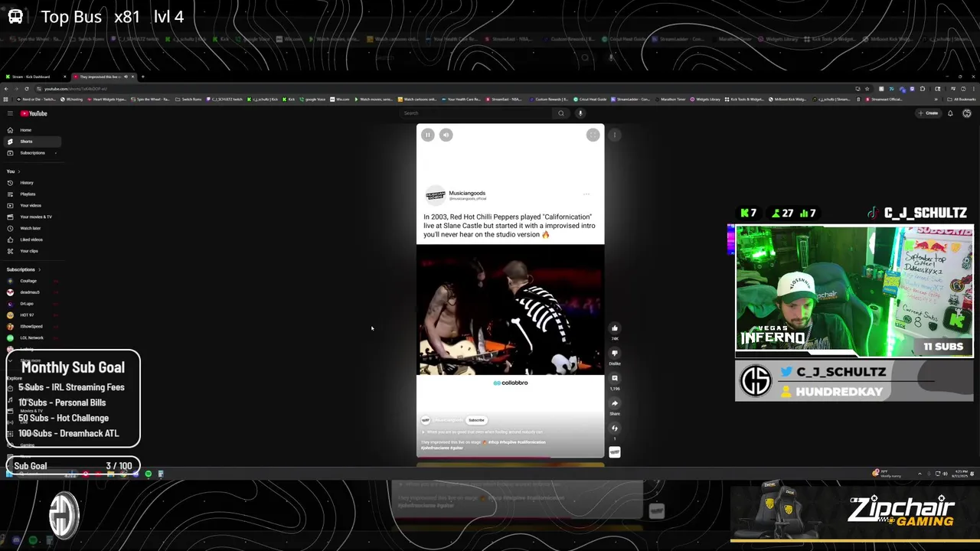Open a new browser tab with the plus button
Viewport: 980px width, 551px height.
click(x=142, y=77)
